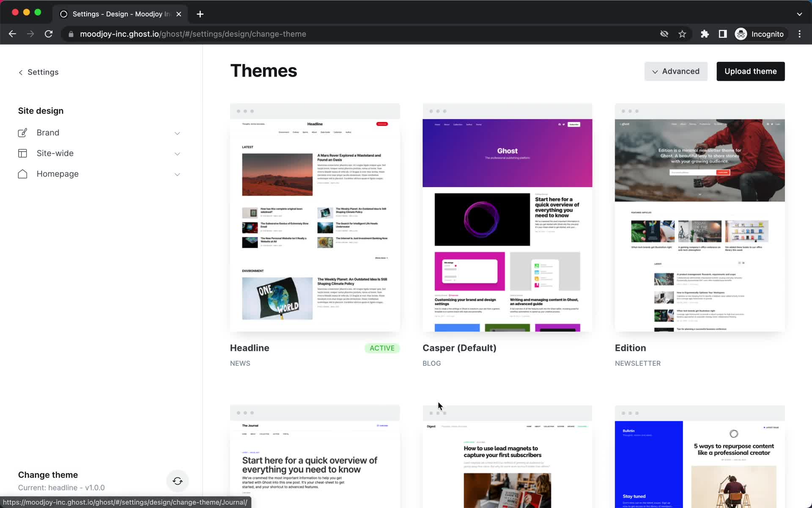Screen dimensions: 812x508
Task: Click the Advanced button
Action: 676,71
